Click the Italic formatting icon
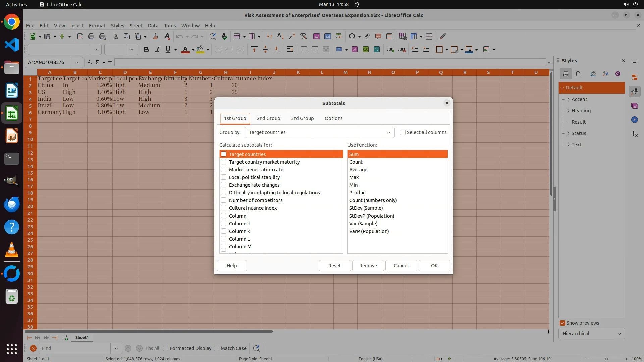644x362 pixels. click(x=157, y=50)
